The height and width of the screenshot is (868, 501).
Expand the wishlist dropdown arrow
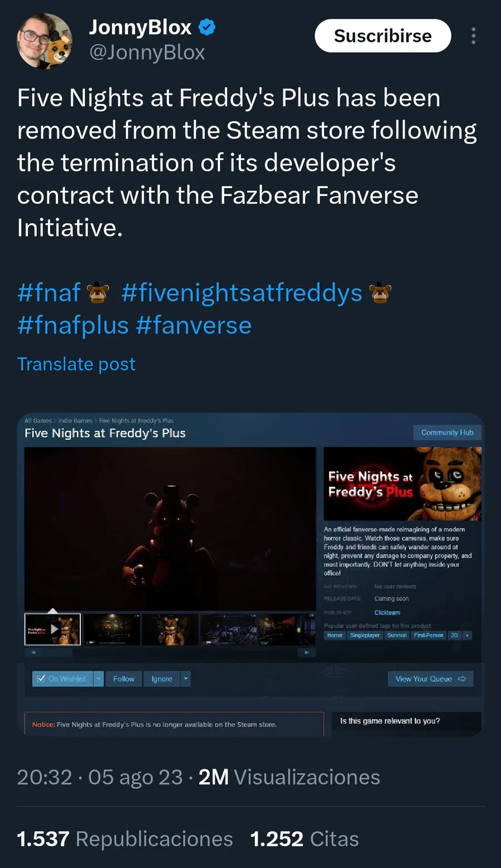click(x=99, y=679)
